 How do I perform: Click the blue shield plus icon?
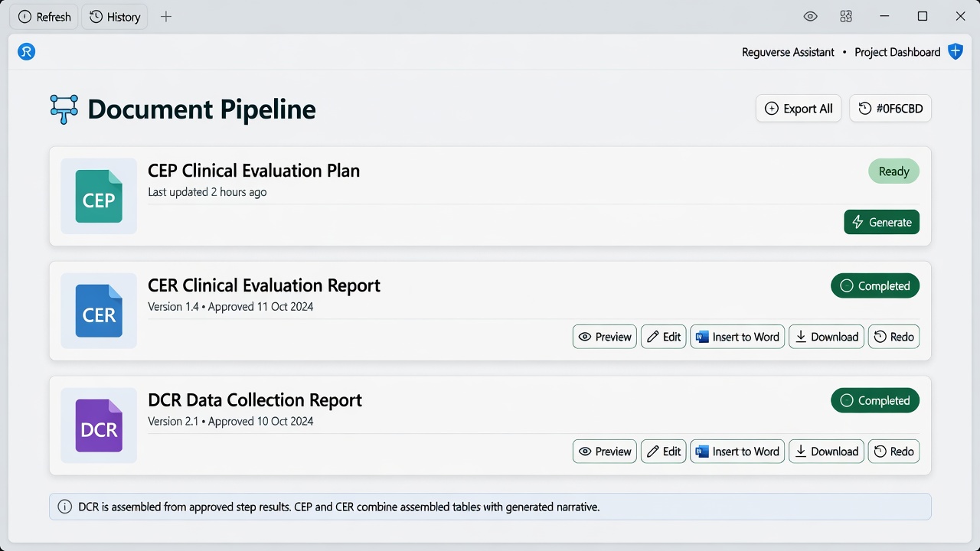tap(955, 52)
